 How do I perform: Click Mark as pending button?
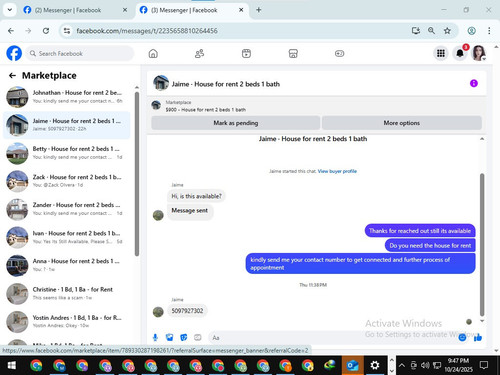(236, 123)
